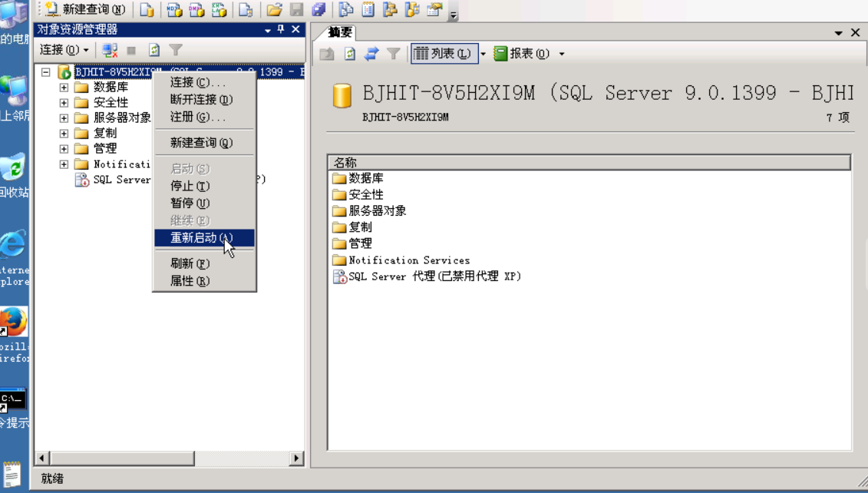Open the 连接(O) connect dropdown
Image resolution: width=868 pixels, height=493 pixels.
(64, 50)
